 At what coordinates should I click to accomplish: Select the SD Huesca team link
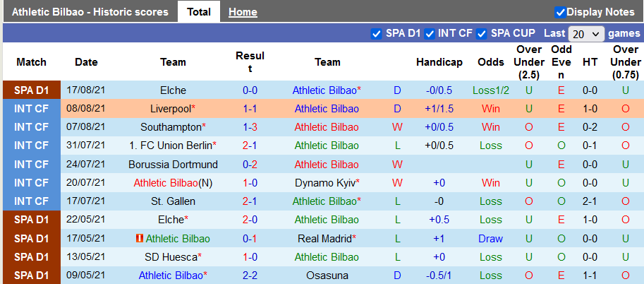pyautogui.click(x=171, y=257)
